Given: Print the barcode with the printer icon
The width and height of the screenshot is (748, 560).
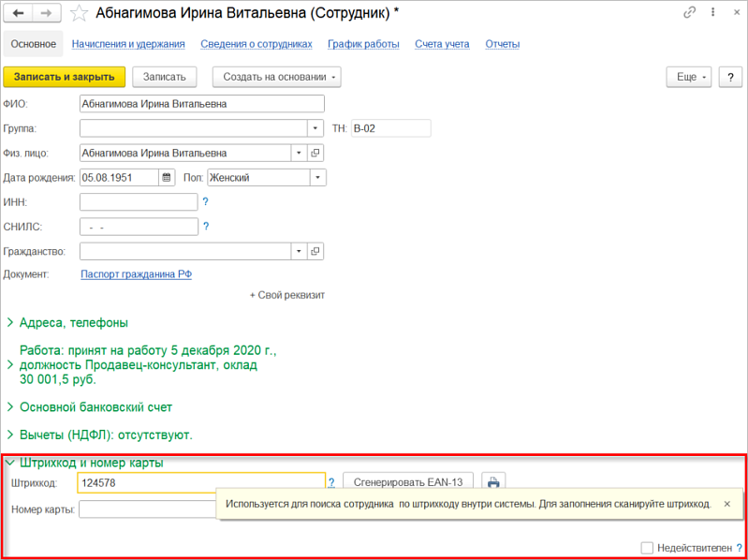Looking at the screenshot, I should (x=491, y=482).
